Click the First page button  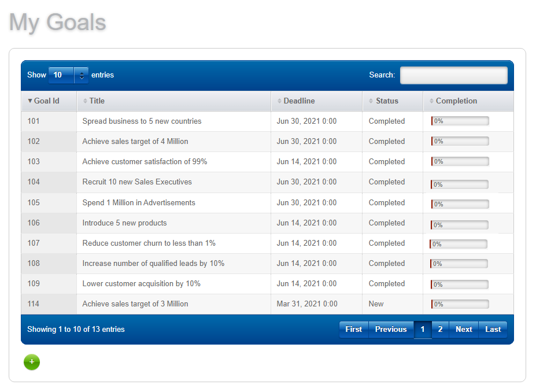tap(354, 330)
